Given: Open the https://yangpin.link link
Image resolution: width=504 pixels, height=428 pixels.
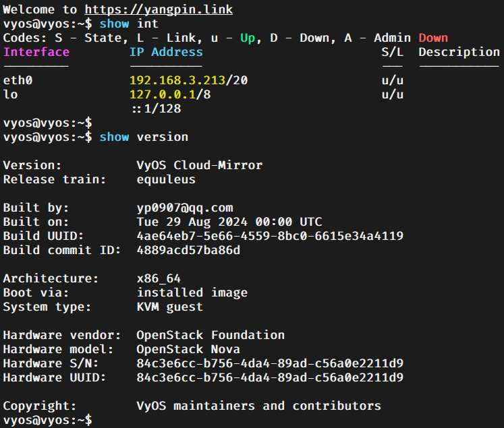Looking at the screenshot, I should point(159,9).
